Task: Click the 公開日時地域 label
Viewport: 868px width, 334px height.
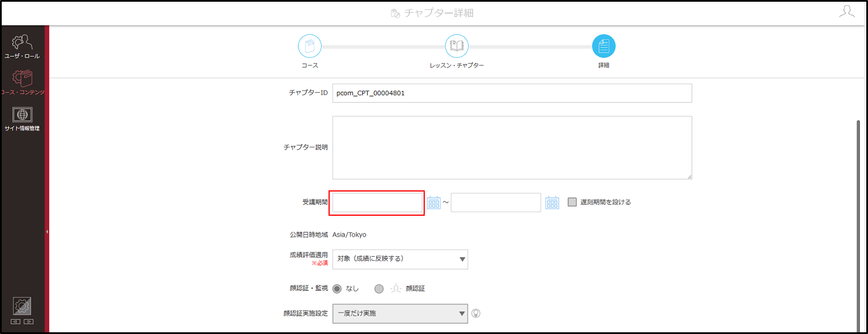Action: click(x=308, y=235)
